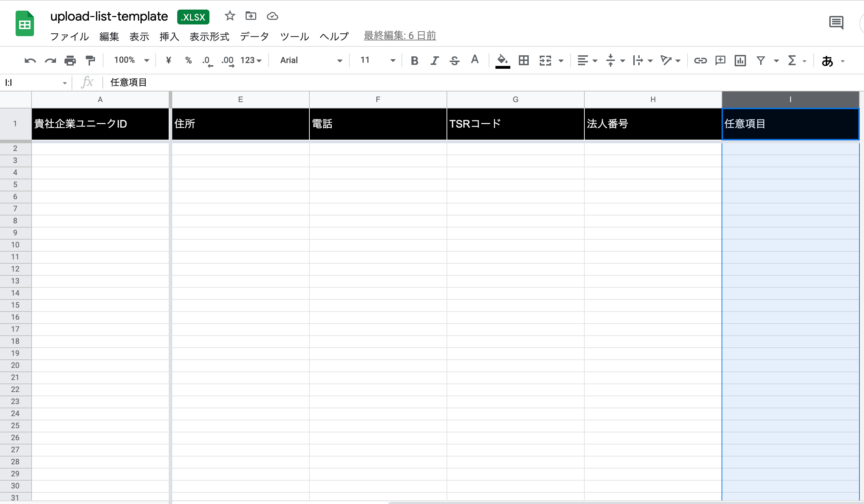Select the paint format roller

(90, 61)
